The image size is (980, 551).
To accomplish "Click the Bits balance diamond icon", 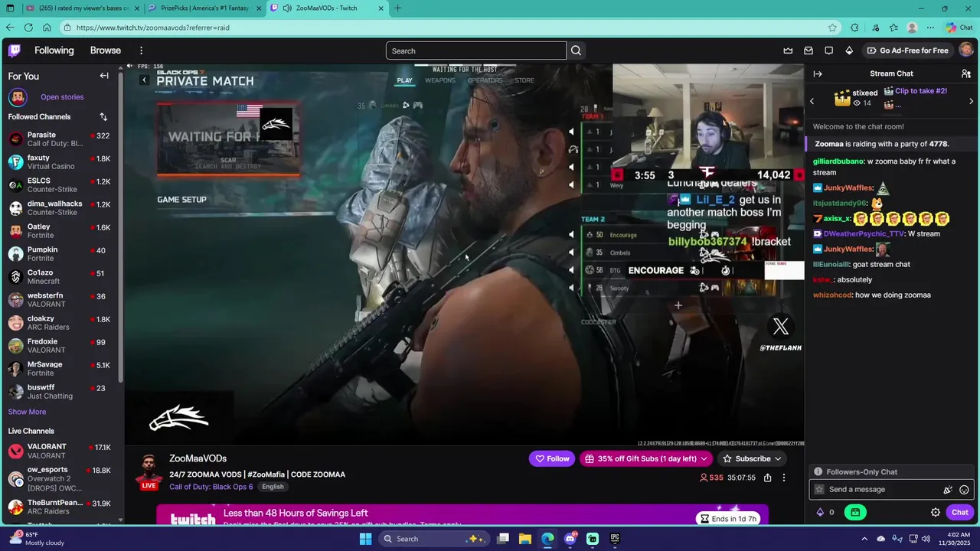I will click(x=821, y=513).
